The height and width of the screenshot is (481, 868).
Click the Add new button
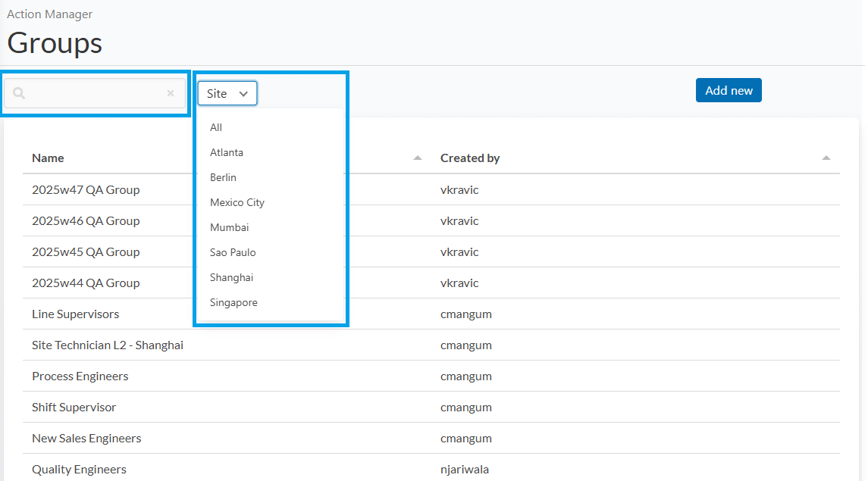coord(729,90)
